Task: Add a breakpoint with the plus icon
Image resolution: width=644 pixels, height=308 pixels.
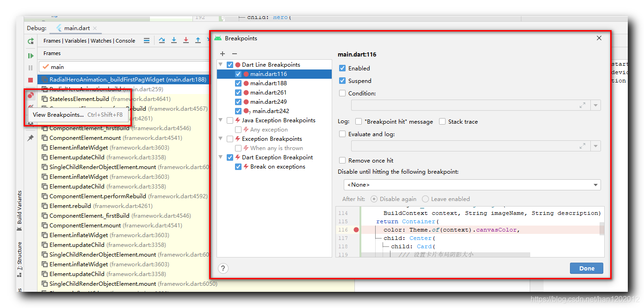Action: pos(223,54)
